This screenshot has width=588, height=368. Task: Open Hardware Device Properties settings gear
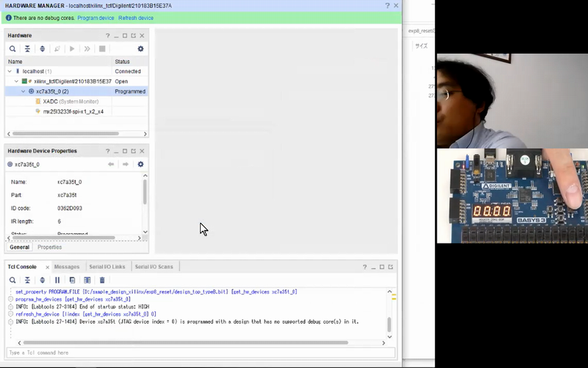[x=140, y=164]
